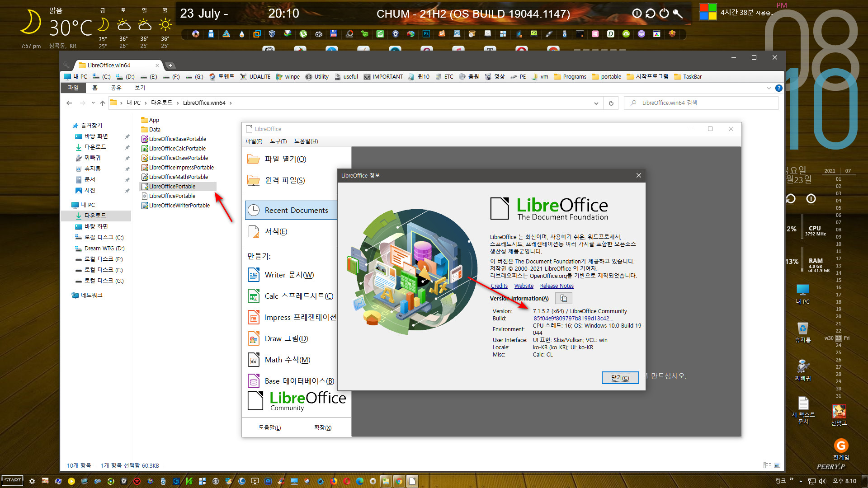Switch to the 공유 ribbon tab
868x488 pixels.
pos(116,88)
